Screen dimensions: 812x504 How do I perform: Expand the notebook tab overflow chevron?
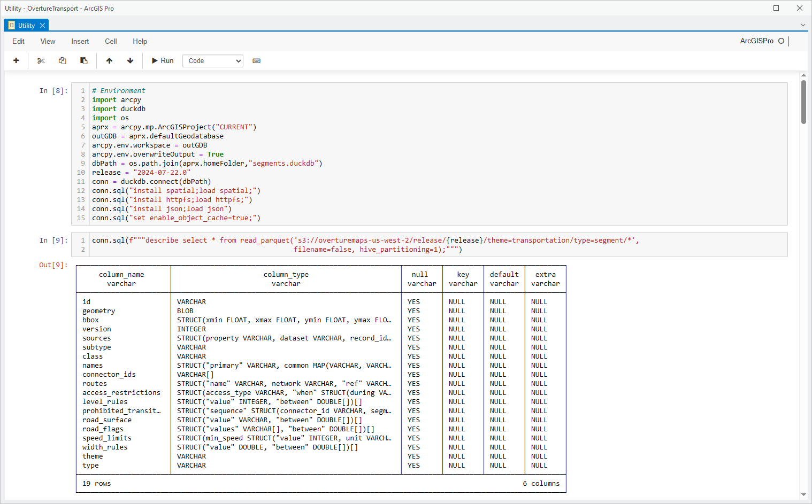803,25
